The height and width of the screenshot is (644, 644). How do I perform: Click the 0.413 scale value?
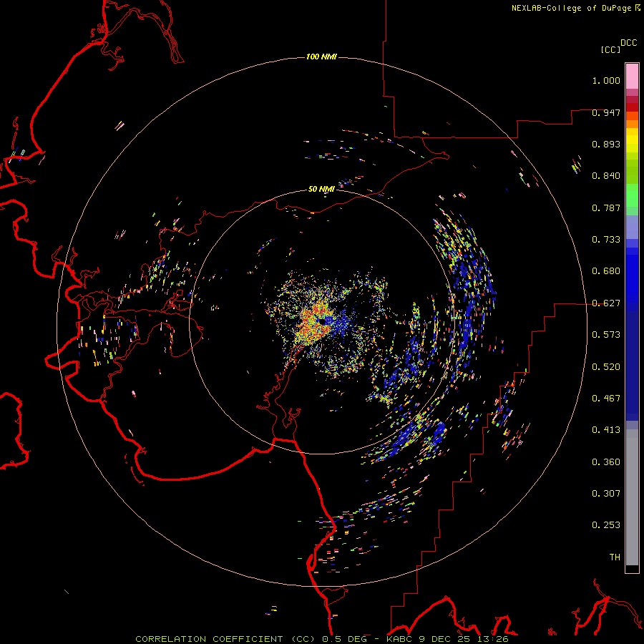(x=606, y=430)
